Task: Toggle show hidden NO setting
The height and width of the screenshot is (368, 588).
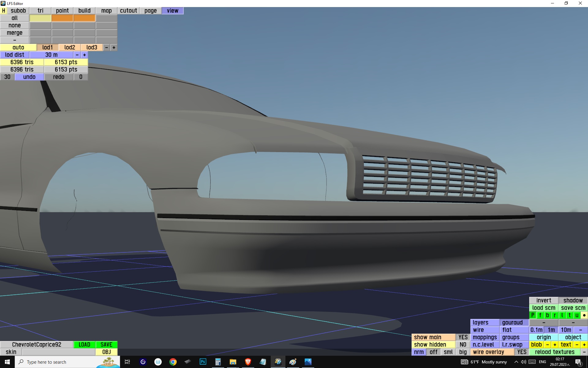Action: tap(463, 345)
